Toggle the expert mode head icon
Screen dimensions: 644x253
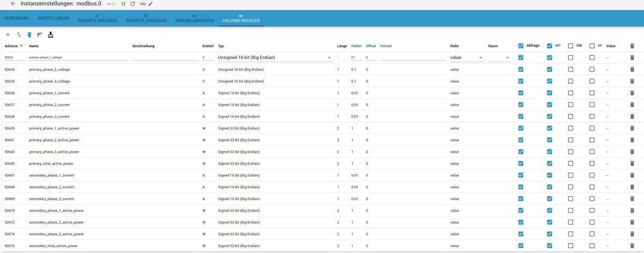29,35
